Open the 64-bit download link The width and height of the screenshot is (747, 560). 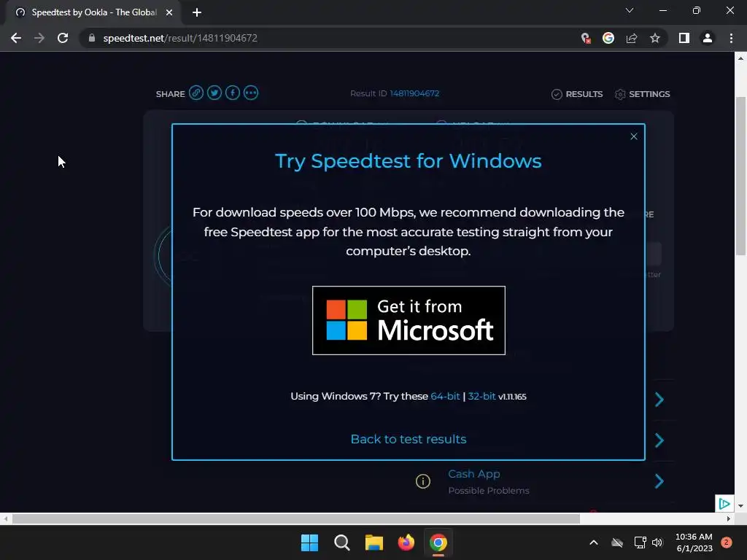[445, 396]
